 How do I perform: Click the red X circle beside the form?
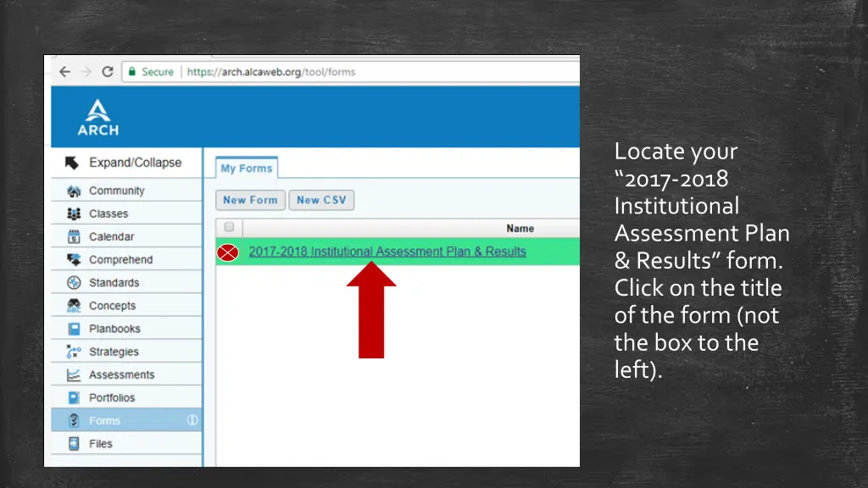[227, 252]
